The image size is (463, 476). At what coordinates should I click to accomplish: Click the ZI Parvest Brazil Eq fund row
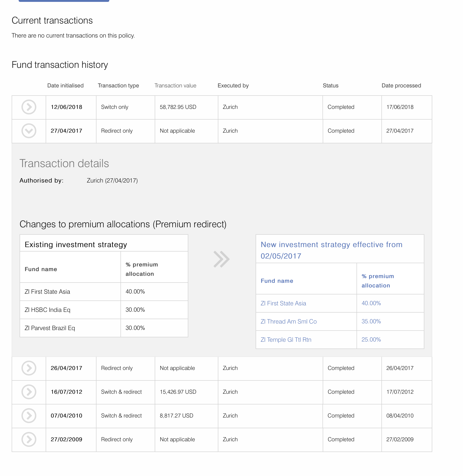click(x=104, y=328)
